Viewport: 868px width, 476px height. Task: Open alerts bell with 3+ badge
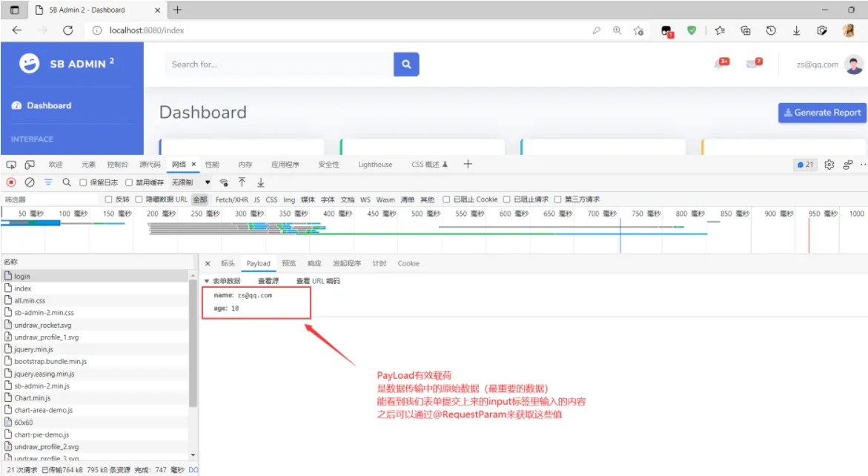click(720, 64)
